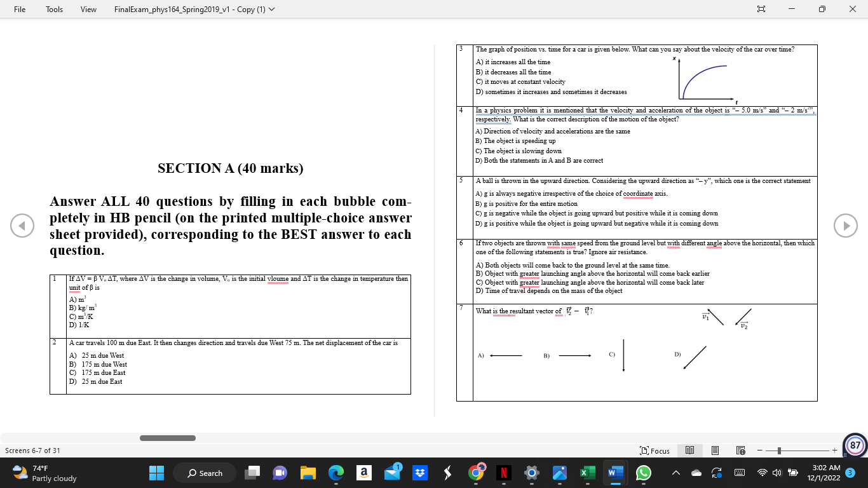Open WhatsApp from the taskbar
Viewport: 868px width, 488px height.
(644, 473)
